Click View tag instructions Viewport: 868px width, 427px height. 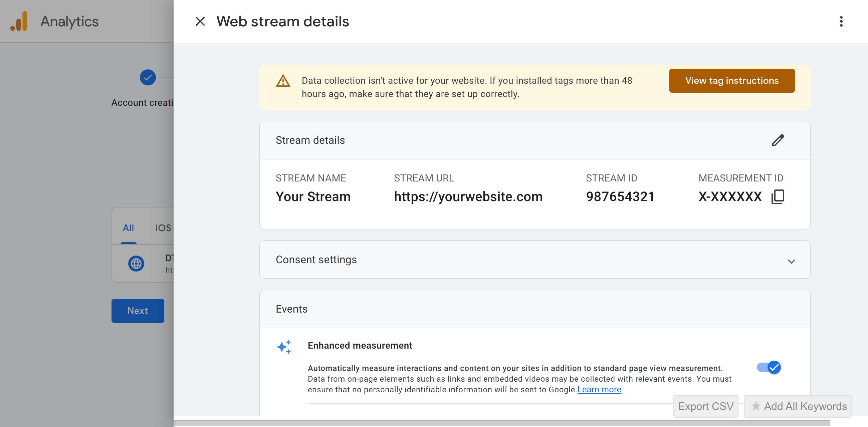coord(731,80)
